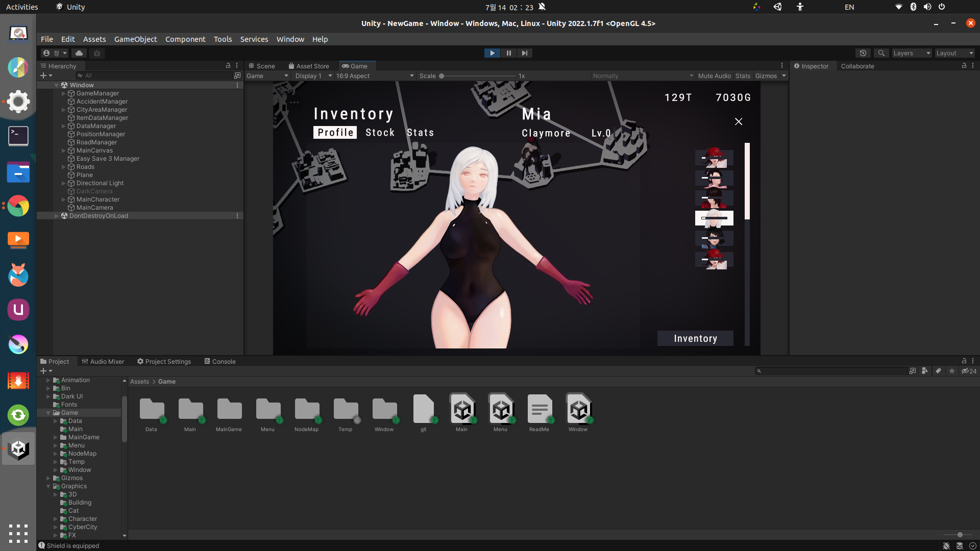The image size is (980, 551).
Task: Open the GameObject menu
Action: (x=135, y=39)
